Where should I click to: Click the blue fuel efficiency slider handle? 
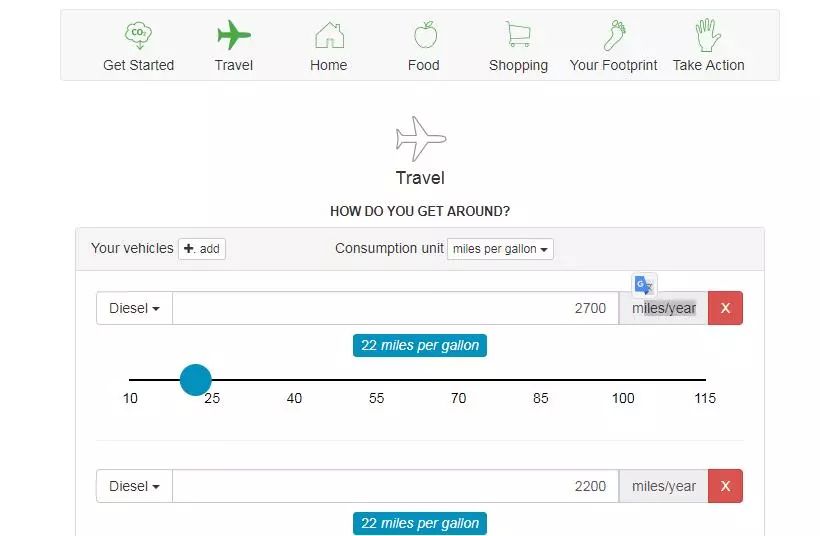tap(196, 380)
